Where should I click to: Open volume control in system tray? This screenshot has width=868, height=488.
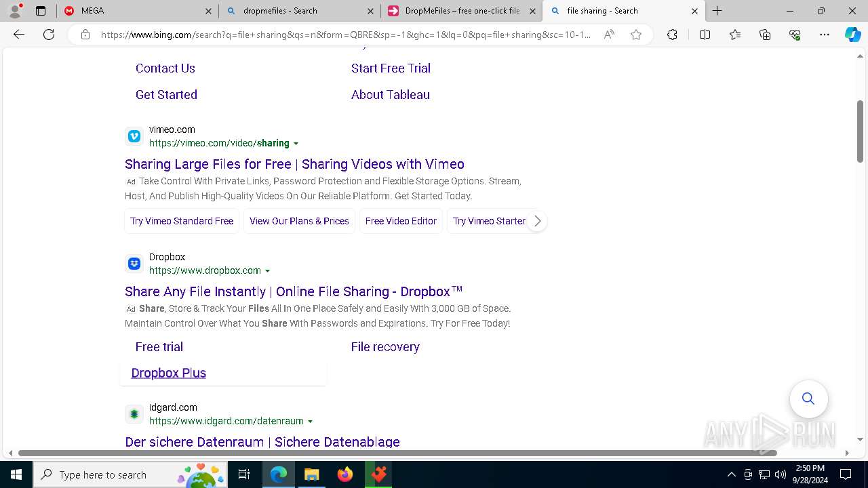[x=780, y=474]
